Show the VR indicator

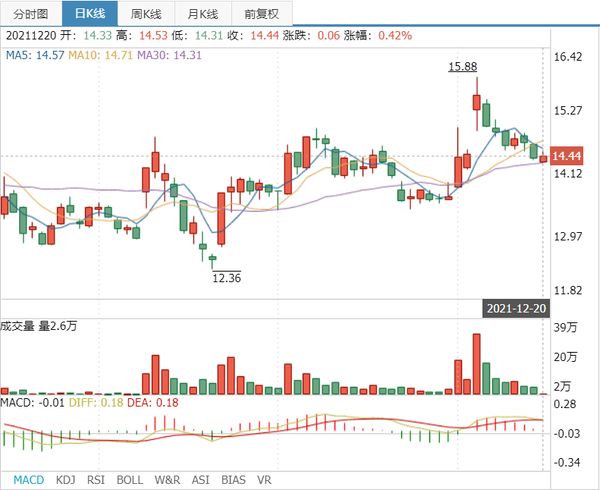tap(265, 479)
